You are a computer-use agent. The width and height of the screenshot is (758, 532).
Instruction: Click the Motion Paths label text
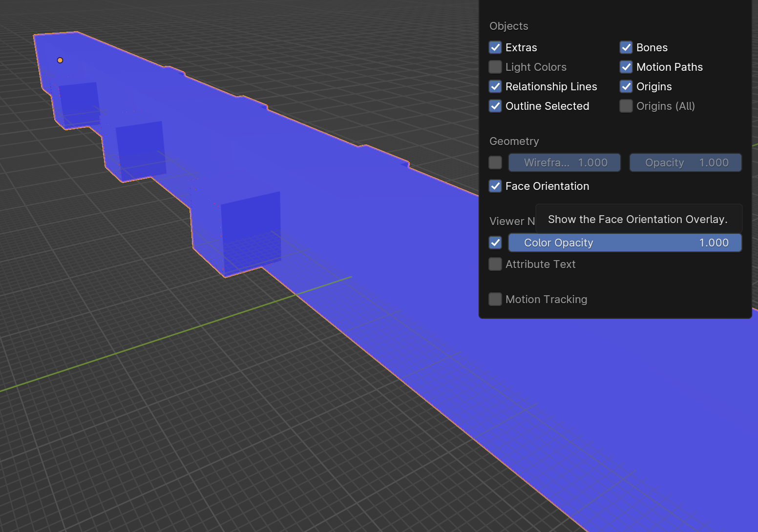pyautogui.click(x=670, y=67)
